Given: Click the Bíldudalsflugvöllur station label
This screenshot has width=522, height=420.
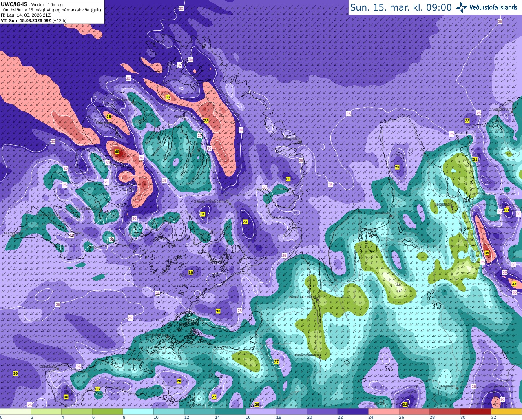Looking at the screenshot, I should click(x=84, y=208).
